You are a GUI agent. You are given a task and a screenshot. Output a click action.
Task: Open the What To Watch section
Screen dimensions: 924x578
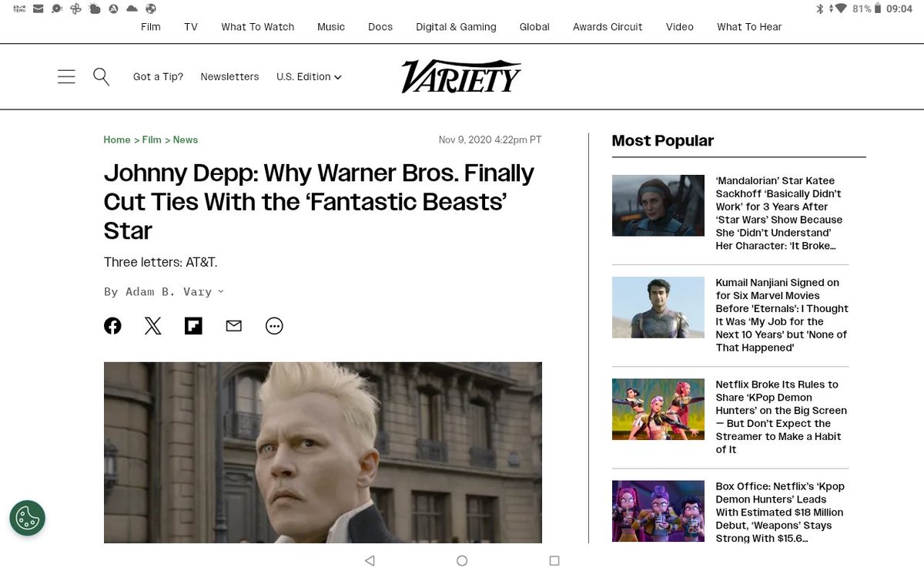(258, 27)
